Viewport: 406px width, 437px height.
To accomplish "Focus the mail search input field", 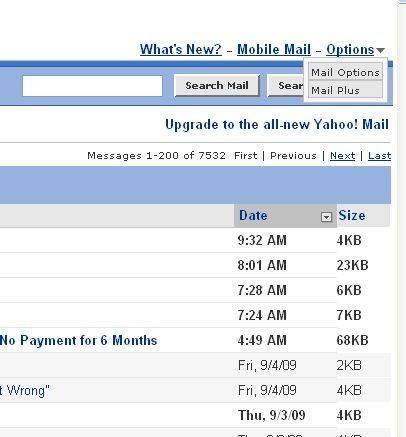I will (x=92, y=86).
